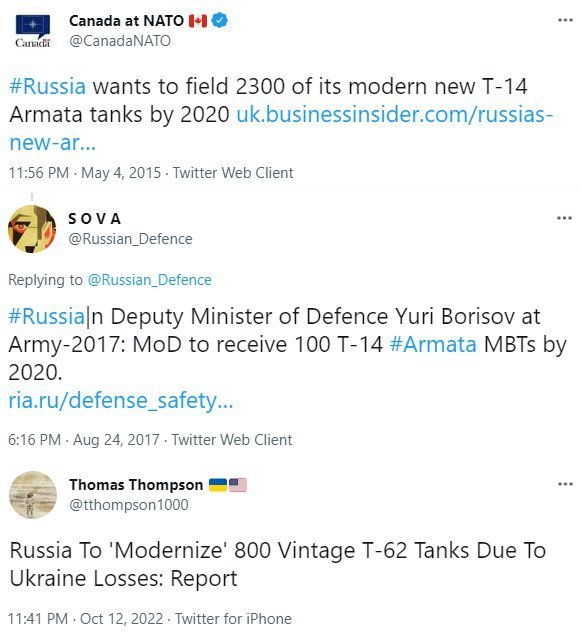Open more options on Canada at NATO tweet

point(565,20)
